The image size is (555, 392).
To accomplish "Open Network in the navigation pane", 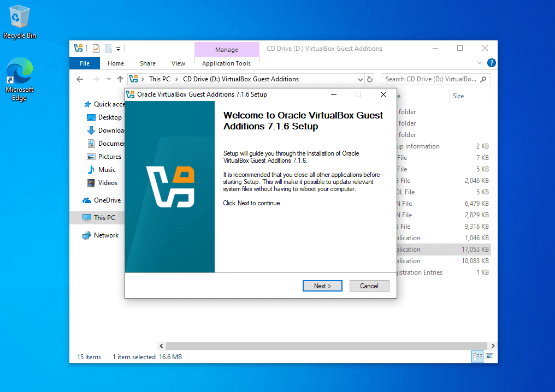I will tap(101, 235).
